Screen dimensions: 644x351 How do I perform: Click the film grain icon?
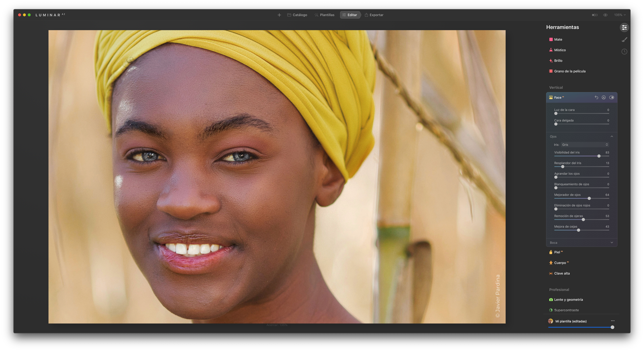click(551, 71)
